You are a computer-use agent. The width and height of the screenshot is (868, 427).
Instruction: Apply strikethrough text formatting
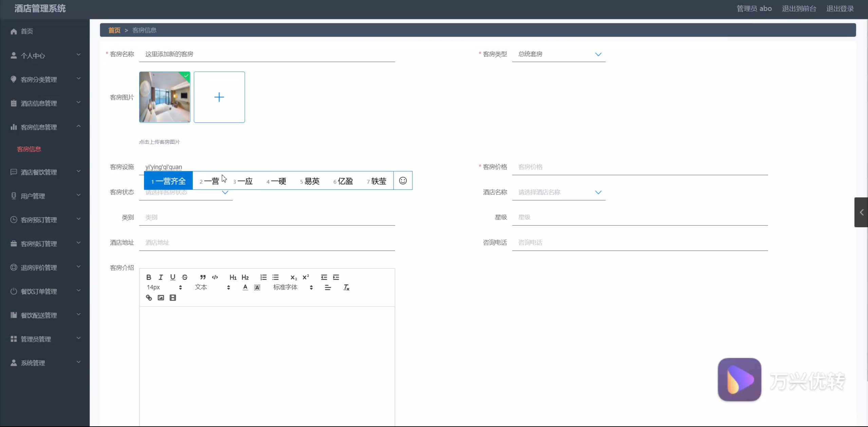pyautogui.click(x=185, y=277)
